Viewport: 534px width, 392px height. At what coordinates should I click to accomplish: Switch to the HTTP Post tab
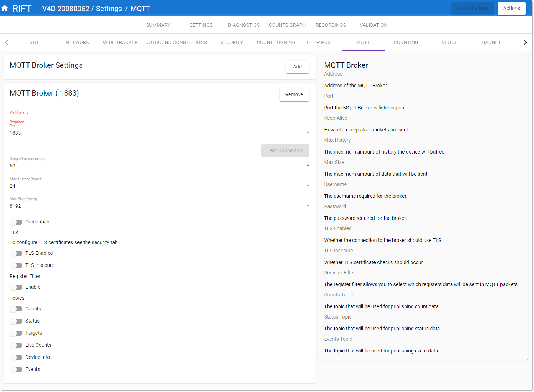point(320,42)
